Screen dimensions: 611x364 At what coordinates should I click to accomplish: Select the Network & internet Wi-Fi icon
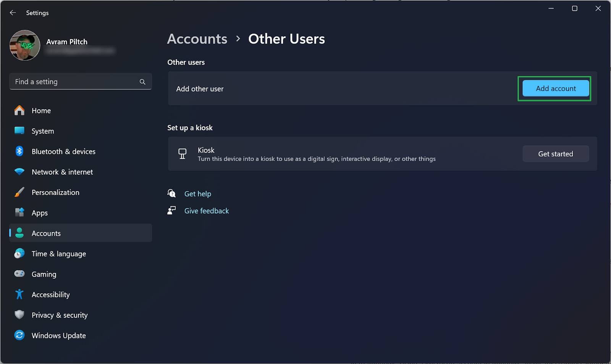click(19, 172)
